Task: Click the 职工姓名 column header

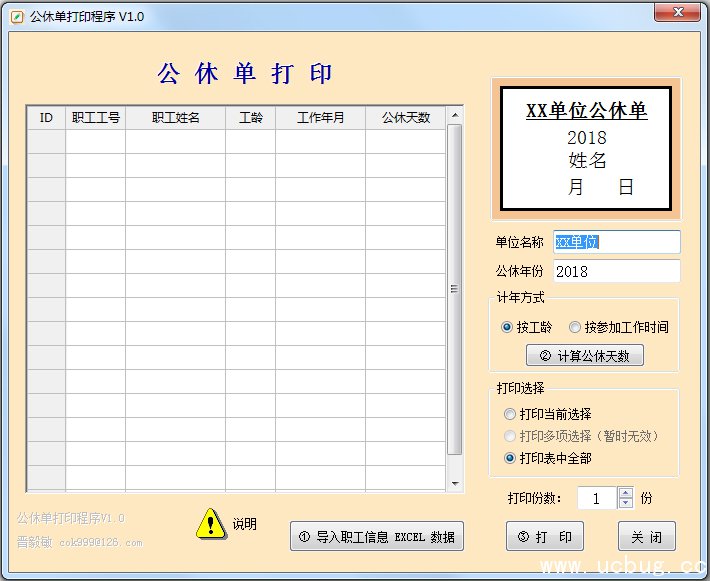Action: (x=175, y=117)
